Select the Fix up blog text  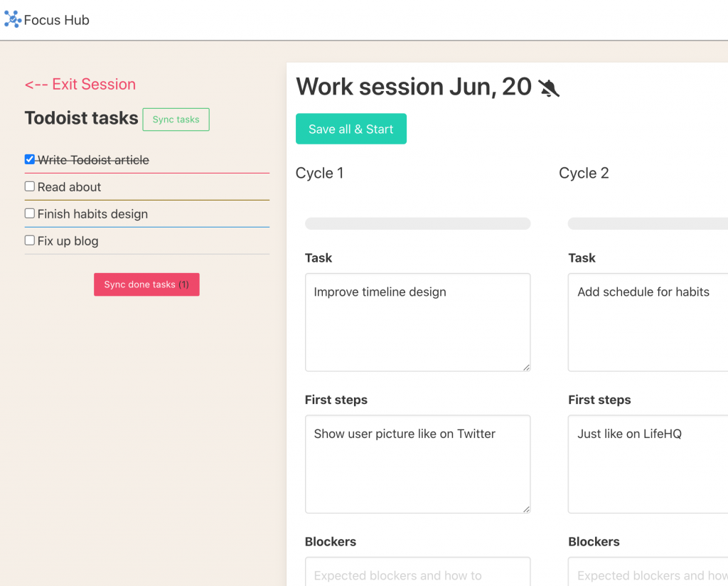[68, 241]
